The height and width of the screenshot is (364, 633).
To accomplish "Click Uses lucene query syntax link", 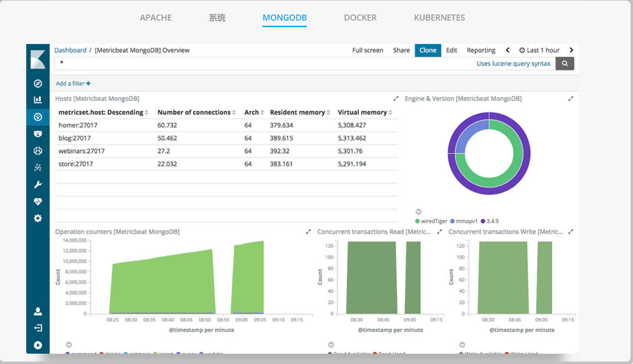I will [513, 64].
